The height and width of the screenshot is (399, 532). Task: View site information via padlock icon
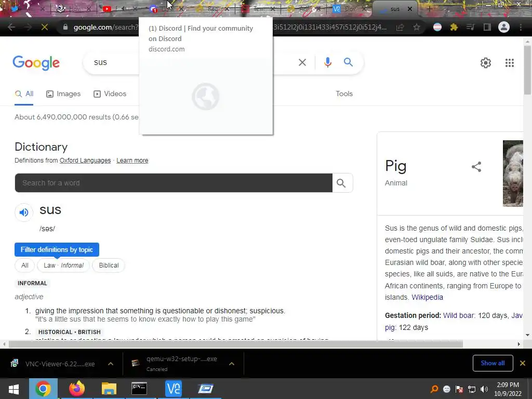(65, 27)
